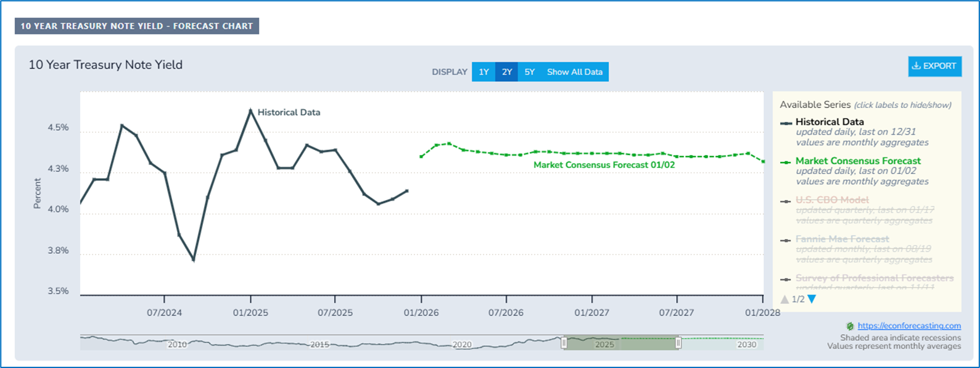Click the U.S. CBO Model legend marker
The height and width of the screenshot is (368, 980).
[x=786, y=201]
